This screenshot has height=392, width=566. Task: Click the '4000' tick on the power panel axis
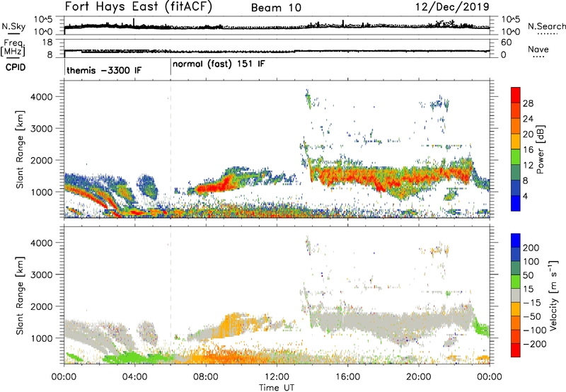(41, 97)
